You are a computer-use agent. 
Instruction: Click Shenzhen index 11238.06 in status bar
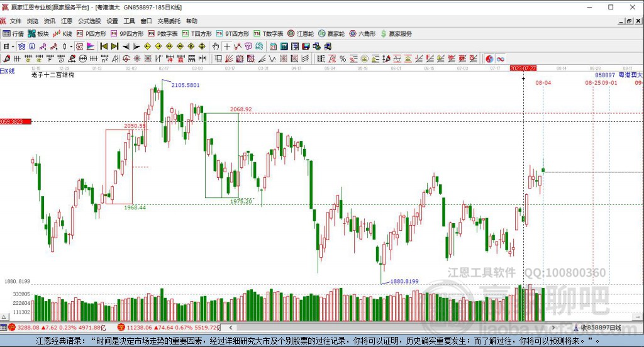click(x=138, y=328)
